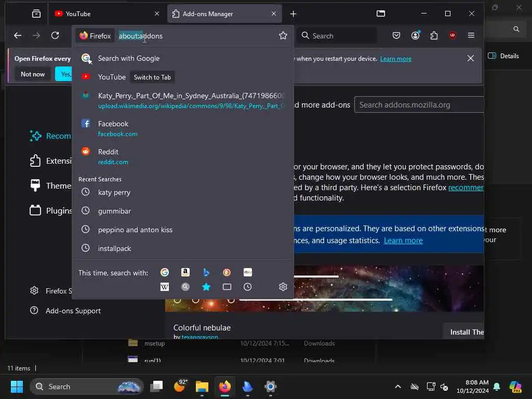Click Install Theme button

[463, 332]
